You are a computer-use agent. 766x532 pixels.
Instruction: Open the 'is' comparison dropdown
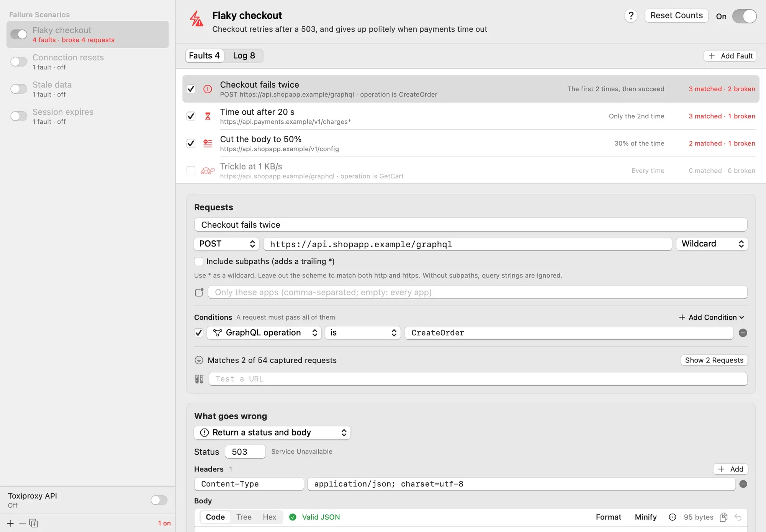tap(363, 333)
